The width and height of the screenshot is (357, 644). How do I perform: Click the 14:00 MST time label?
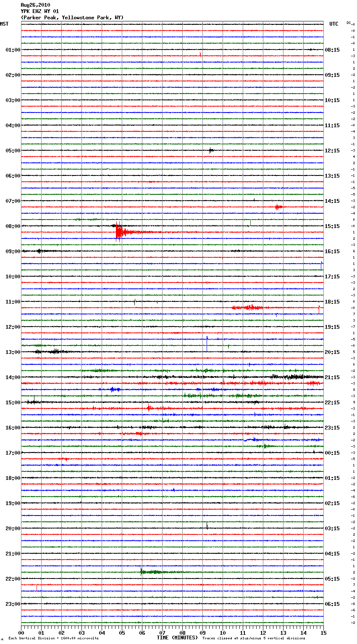click(x=13, y=377)
